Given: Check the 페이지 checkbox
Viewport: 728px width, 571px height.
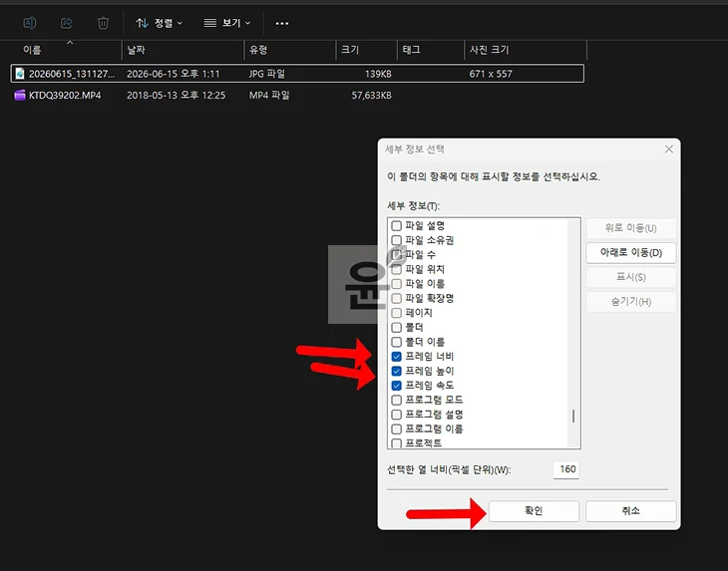Looking at the screenshot, I should [x=397, y=313].
